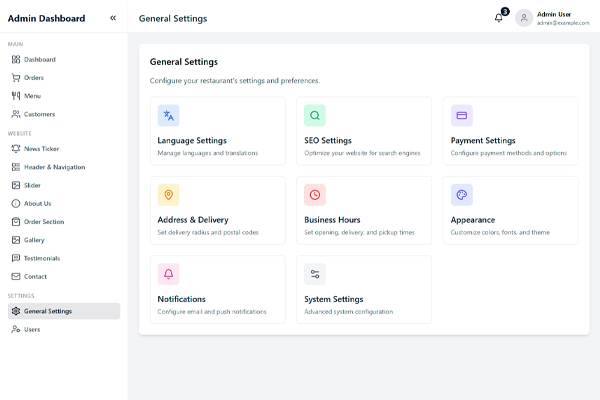Collapse the sidebar with the double chevron
This screenshot has height=400, width=600.
[x=113, y=18]
